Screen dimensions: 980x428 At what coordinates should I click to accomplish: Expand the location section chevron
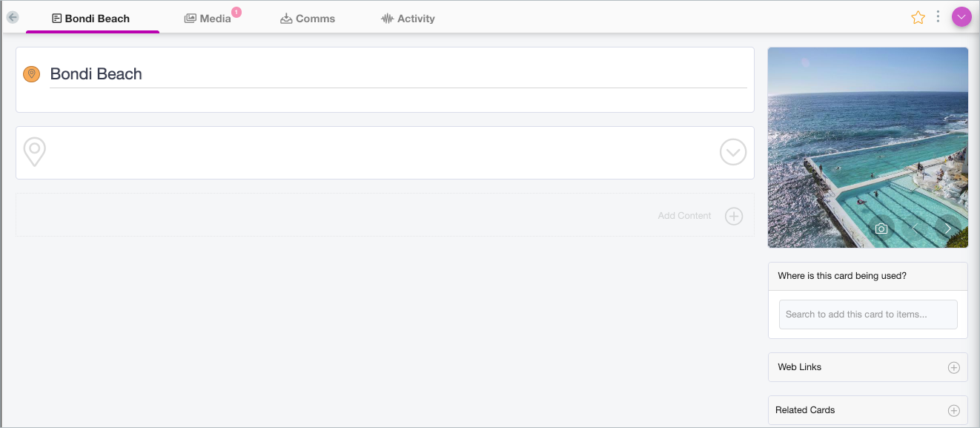pos(733,153)
